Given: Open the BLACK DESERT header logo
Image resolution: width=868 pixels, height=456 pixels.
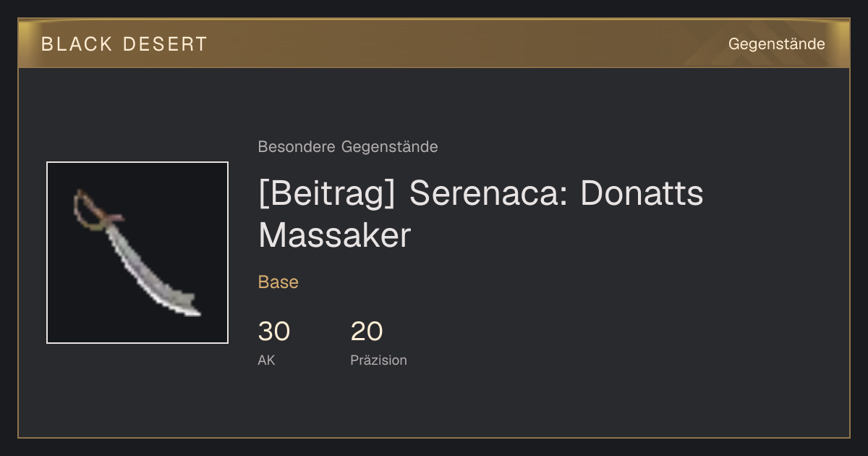Looking at the screenshot, I should tap(124, 44).
